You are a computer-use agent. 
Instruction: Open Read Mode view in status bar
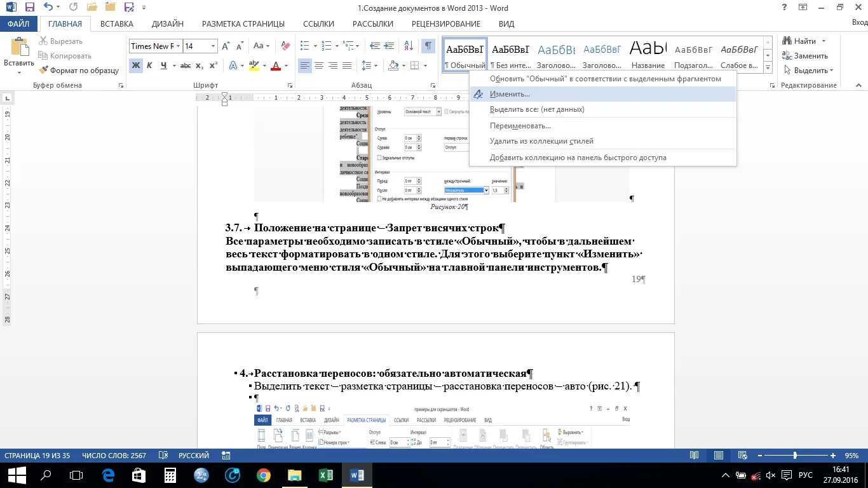(x=695, y=456)
